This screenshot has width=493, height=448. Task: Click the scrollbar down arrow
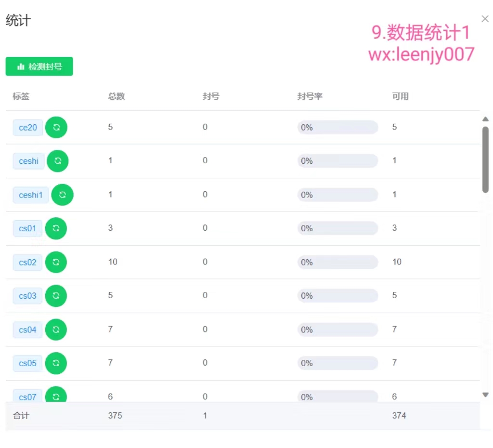485,394
